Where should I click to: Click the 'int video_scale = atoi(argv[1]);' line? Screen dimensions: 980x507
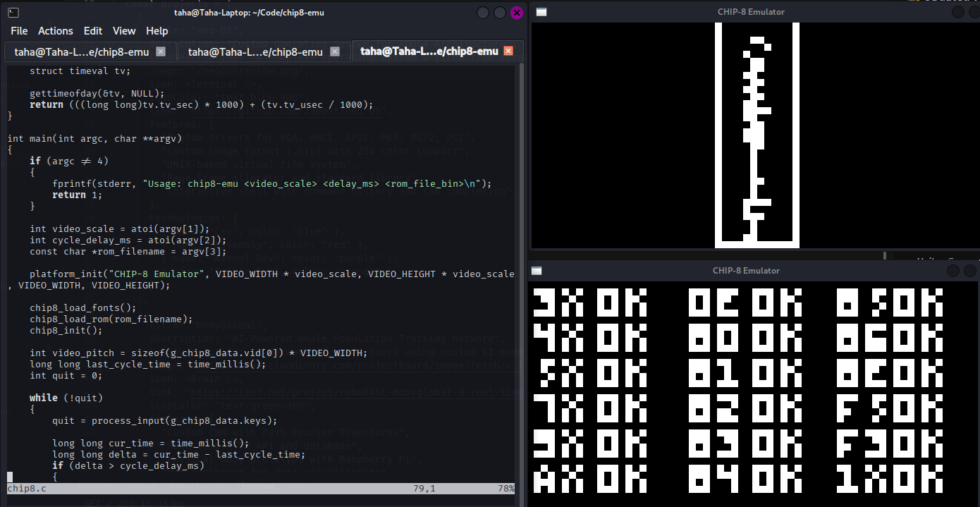point(120,228)
